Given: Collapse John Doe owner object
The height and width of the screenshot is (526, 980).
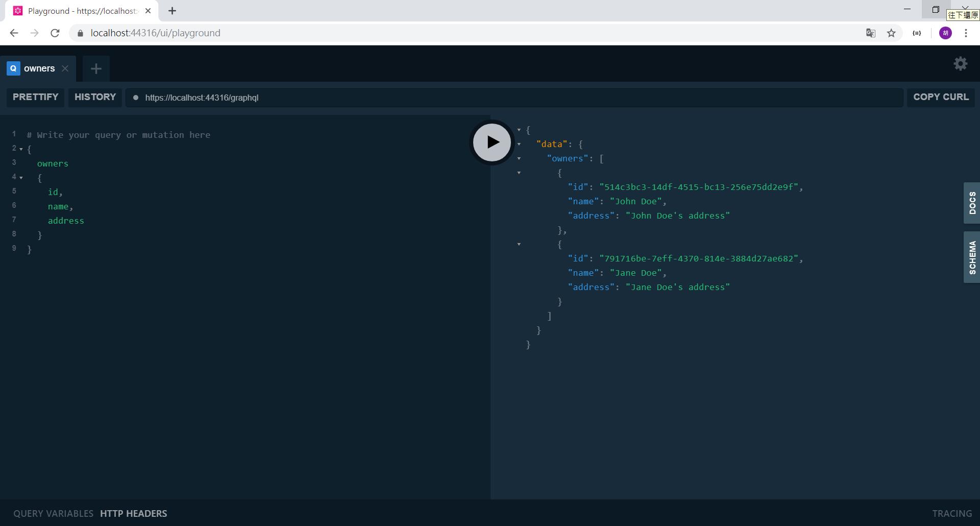Looking at the screenshot, I should [x=519, y=173].
